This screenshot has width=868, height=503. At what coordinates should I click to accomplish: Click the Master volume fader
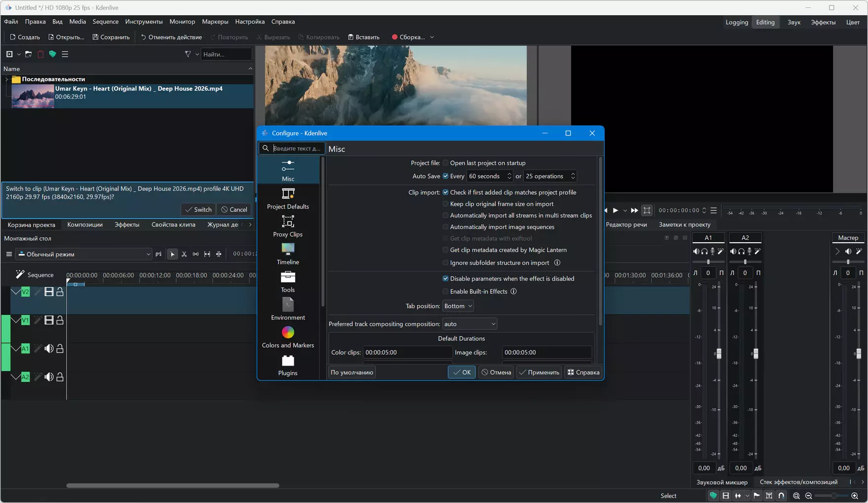(x=858, y=354)
